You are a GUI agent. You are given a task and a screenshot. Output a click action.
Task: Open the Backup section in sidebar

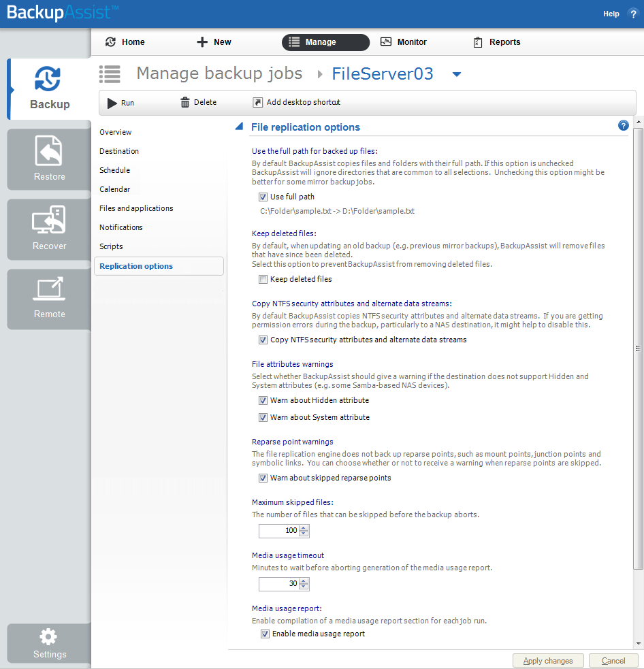coord(50,88)
